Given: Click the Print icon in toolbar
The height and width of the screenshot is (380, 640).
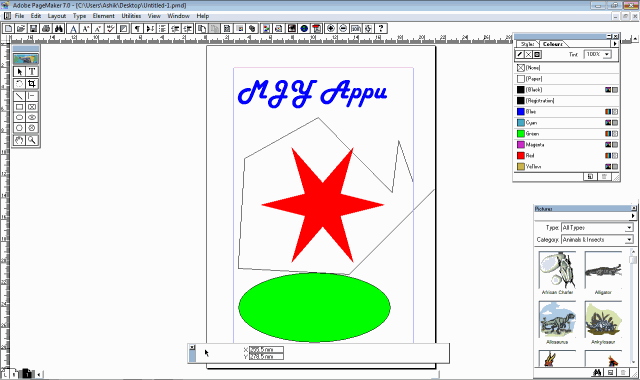Looking at the screenshot, I should pyautogui.click(x=46, y=28).
